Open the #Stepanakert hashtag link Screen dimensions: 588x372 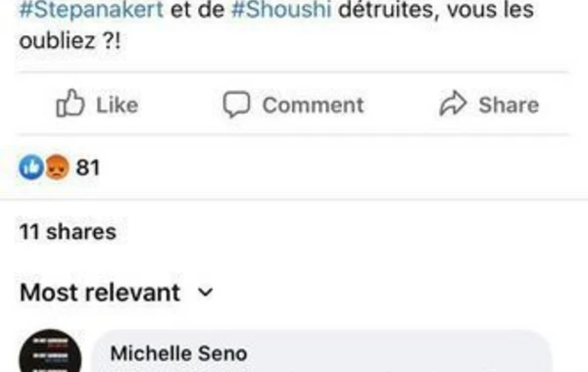click(x=91, y=10)
